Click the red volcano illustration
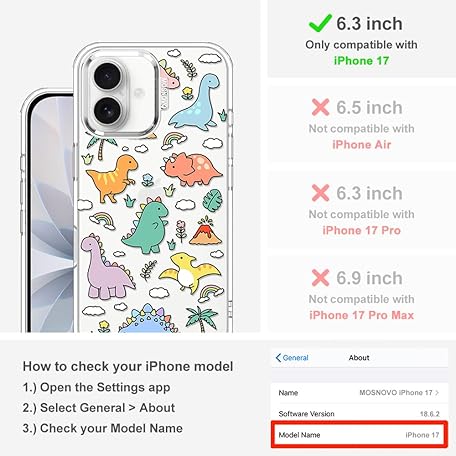Image resolution: width=456 pixels, height=456 pixels. (x=206, y=231)
